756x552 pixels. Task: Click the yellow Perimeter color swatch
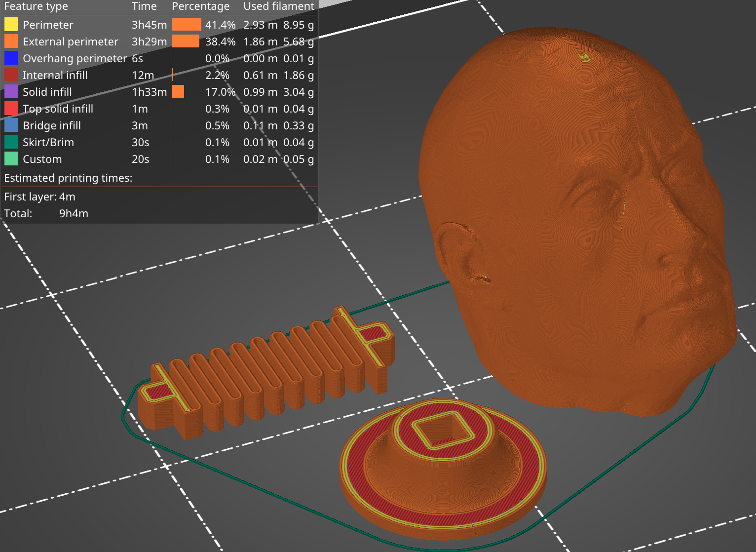(11, 24)
